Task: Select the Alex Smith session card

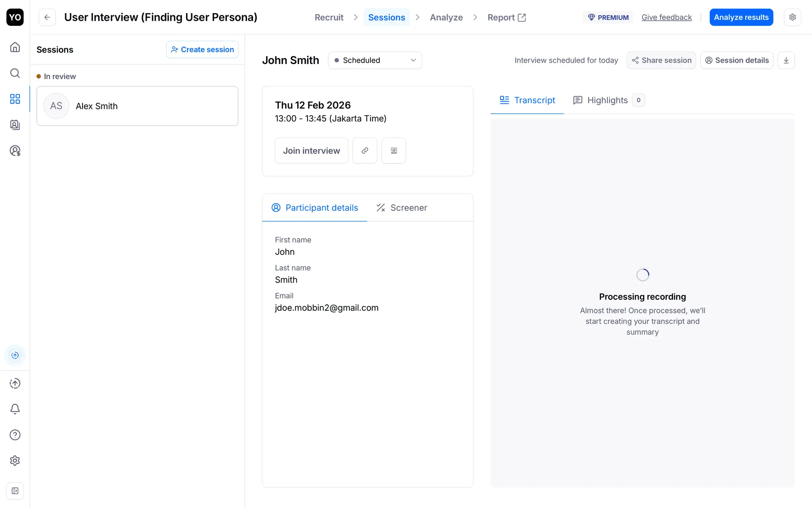Action: [137, 106]
